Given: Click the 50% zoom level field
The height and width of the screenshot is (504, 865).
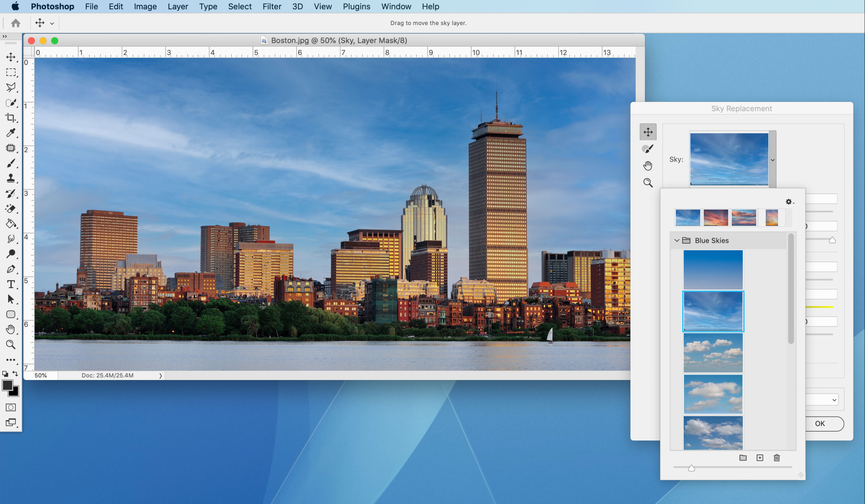Looking at the screenshot, I should 41,376.
